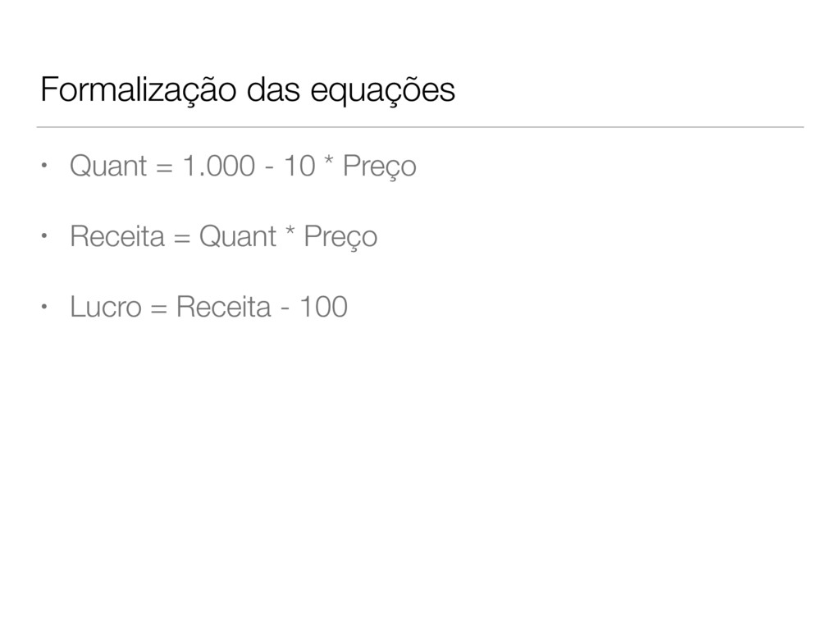
Task: Click the bullet dot before the Lucro equation
Action: (44, 307)
